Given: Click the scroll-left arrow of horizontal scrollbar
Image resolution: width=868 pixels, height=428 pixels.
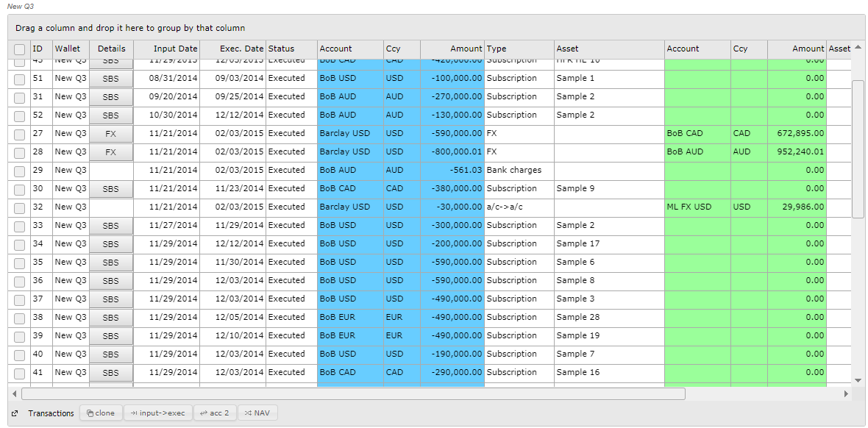Looking at the screenshot, I should coord(15,393).
